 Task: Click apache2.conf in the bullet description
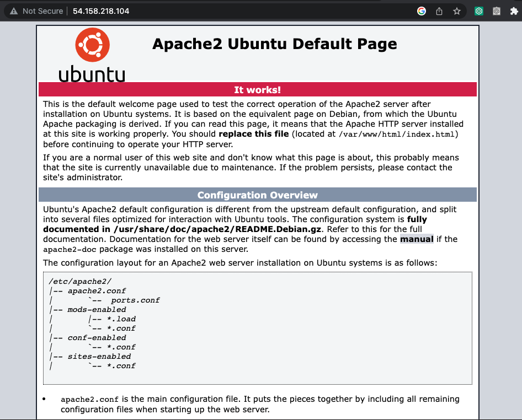pos(89,399)
